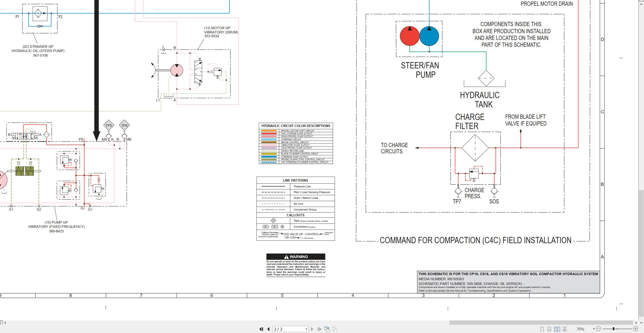Click the 'HYDRAULIC TANK' label
The image size is (644, 333).
[x=480, y=100]
